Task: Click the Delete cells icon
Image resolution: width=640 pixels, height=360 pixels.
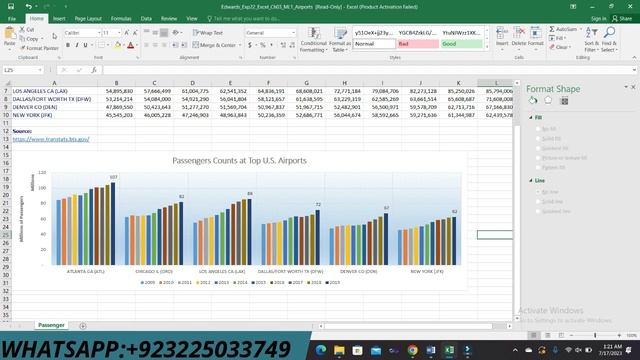Action: [x=519, y=33]
